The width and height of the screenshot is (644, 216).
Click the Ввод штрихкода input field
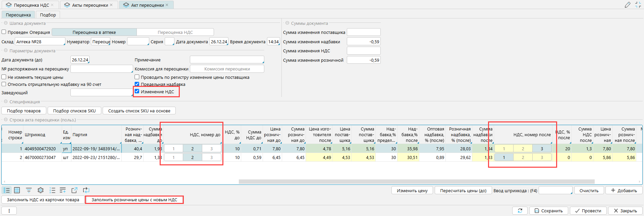[x=555, y=191]
